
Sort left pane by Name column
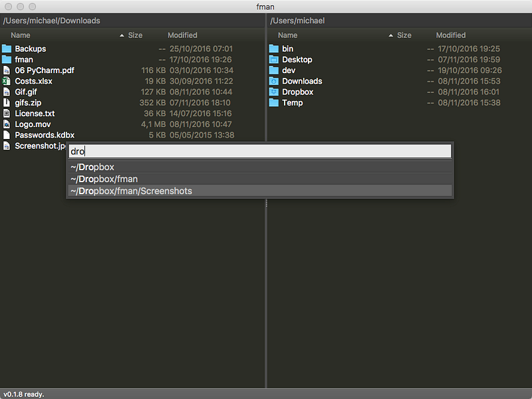click(x=21, y=35)
